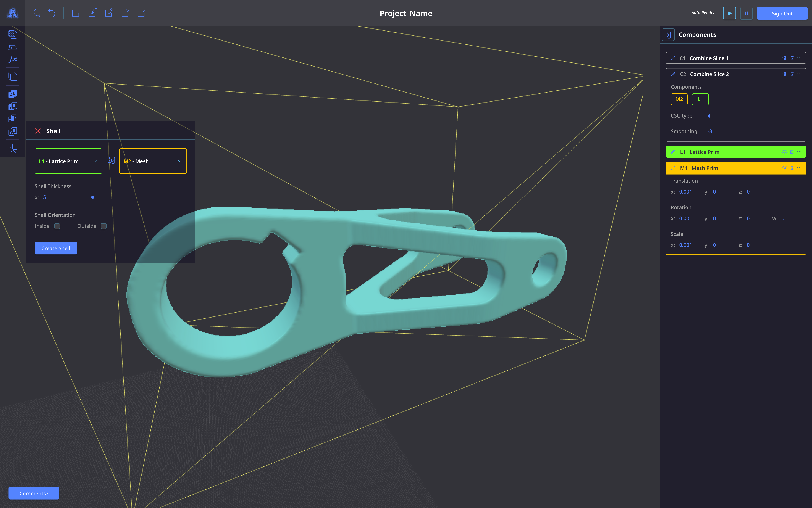Click the Translation x value 0.001
Image resolution: width=812 pixels, height=508 pixels.
pyautogui.click(x=685, y=192)
